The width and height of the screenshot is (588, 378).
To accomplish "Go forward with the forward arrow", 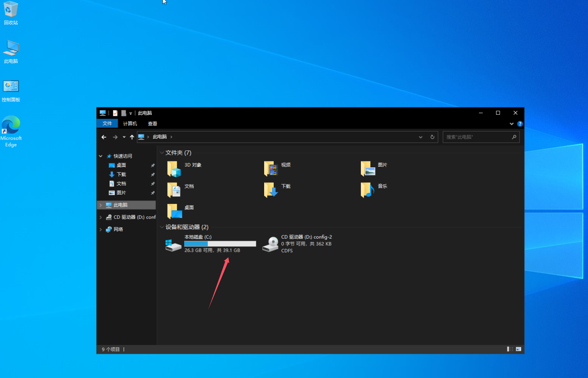I will [x=115, y=137].
